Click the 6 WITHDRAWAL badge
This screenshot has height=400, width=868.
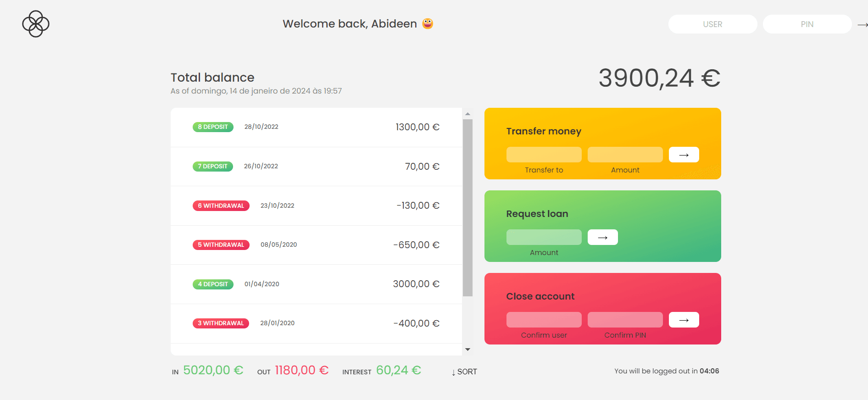[221, 206]
